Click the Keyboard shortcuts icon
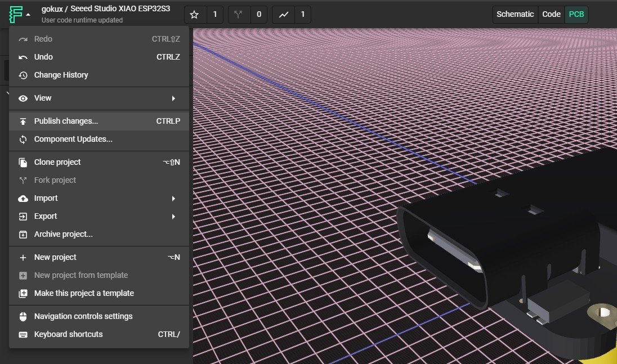 pos(23,334)
